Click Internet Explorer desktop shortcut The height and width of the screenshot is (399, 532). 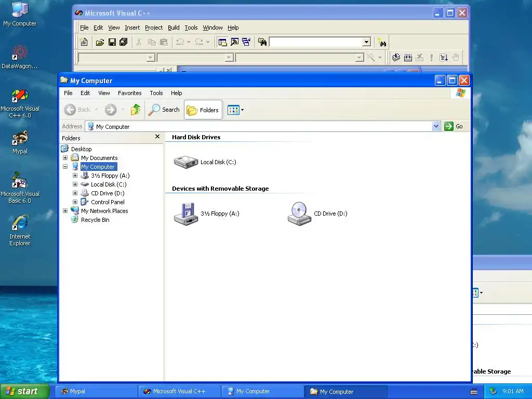click(x=20, y=231)
